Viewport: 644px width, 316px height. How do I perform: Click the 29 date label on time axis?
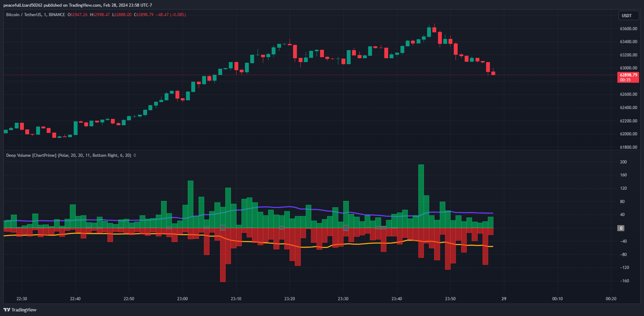pyautogui.click(x=504, y=299)
